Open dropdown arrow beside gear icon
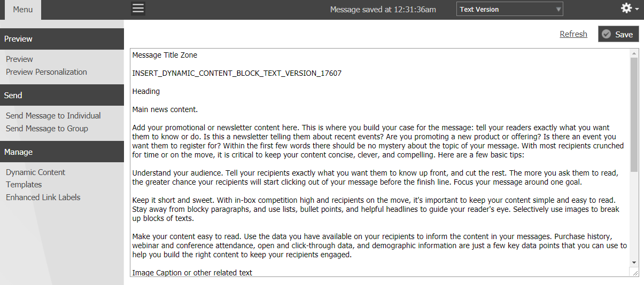 tap(637, 10)
